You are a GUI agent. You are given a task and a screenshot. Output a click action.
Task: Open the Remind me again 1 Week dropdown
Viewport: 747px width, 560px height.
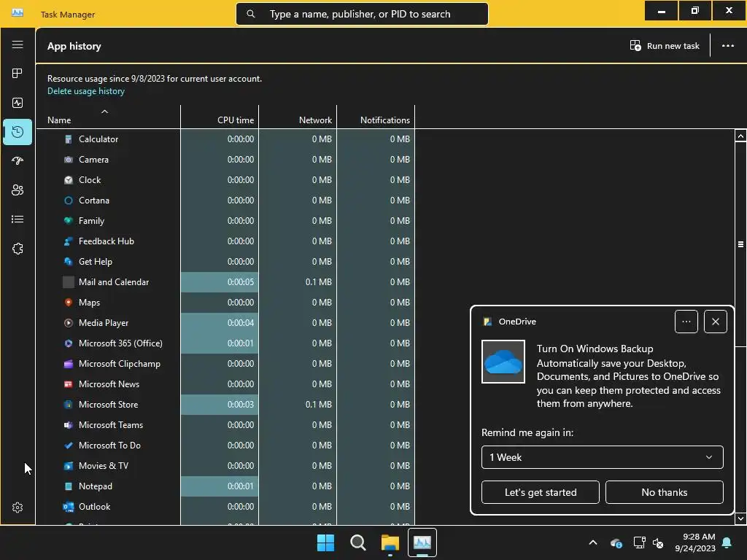pyautogui.click(x=602, y=457)
